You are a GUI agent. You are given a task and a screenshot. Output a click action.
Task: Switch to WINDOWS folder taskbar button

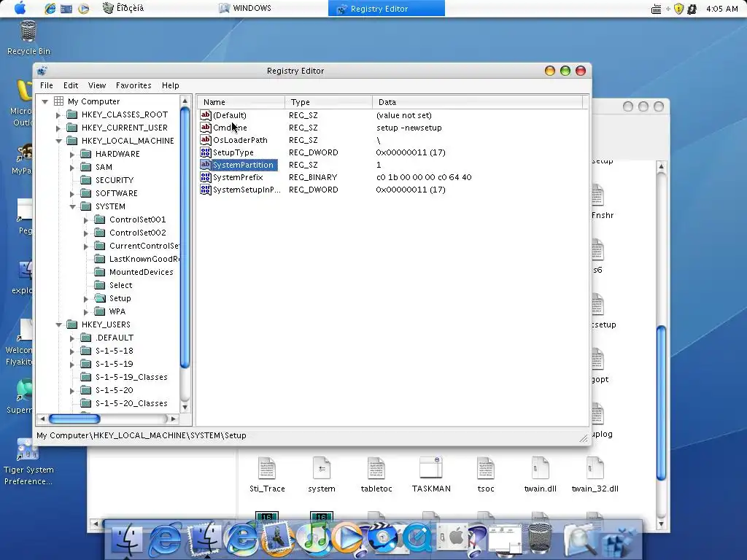coord(245,8)
